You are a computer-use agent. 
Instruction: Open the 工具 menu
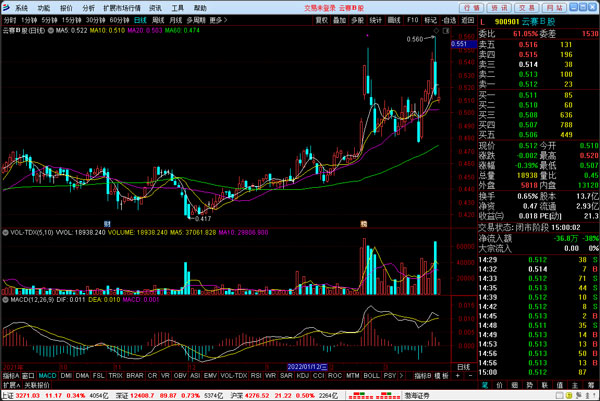(x=178, y=8)
